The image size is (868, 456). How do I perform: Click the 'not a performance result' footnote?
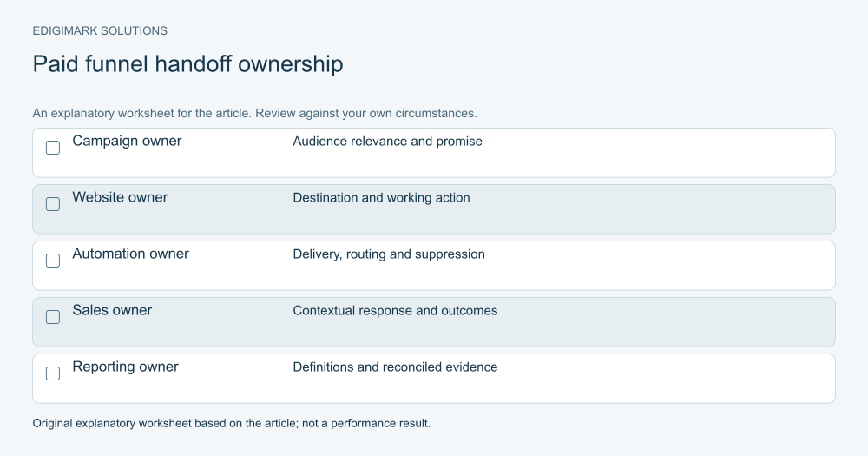coord(366,423)
